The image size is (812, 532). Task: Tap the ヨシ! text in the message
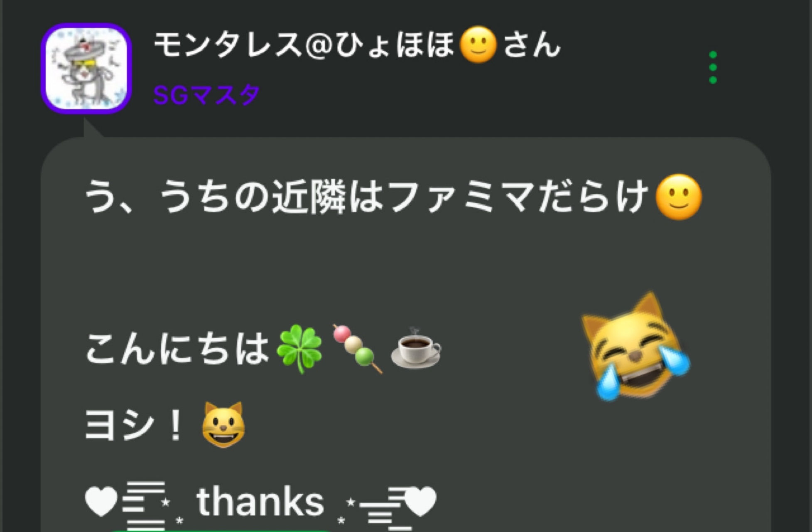(134, 425)
